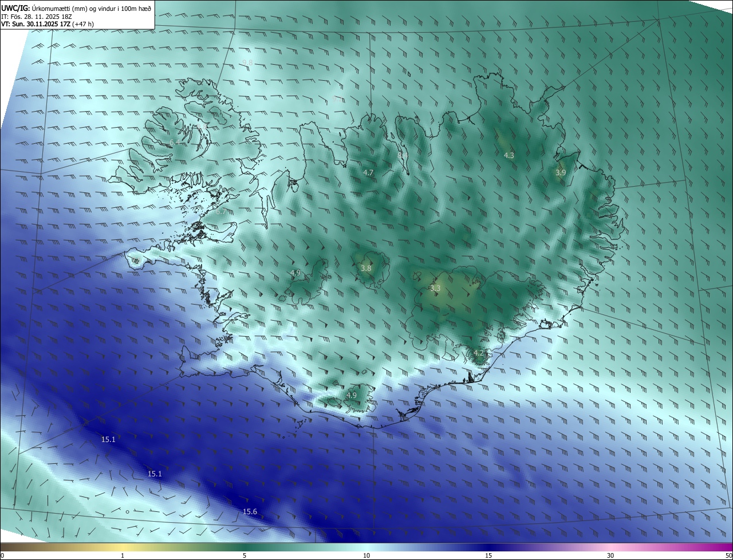The height and width of the screenshot is (560, 733).
Task: Click the 3.8 value label on the central glacier
Action: tap(366, 268)
